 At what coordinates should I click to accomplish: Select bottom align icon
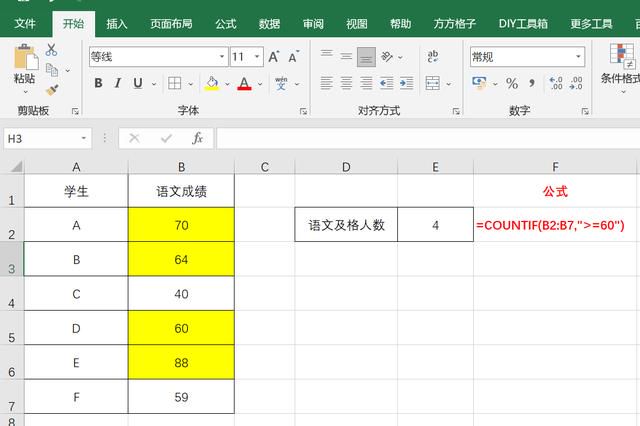pos(366,57)
